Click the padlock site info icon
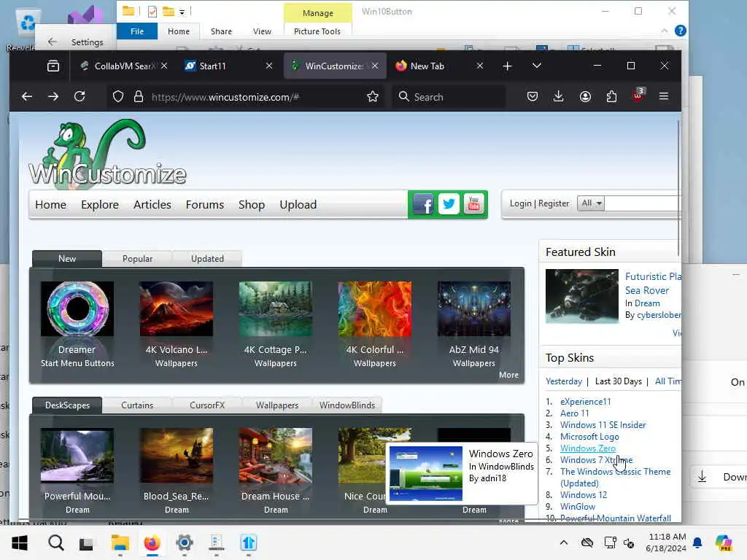Viewport: 747px width, 560px height. [139, 97]
